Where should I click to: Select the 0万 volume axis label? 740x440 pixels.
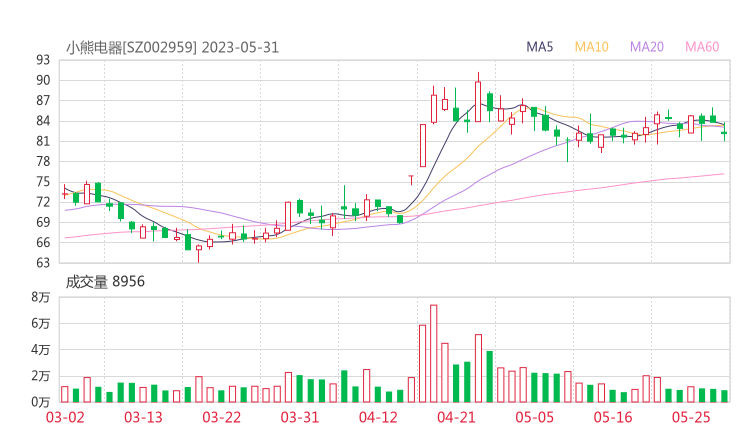(41, 402)
